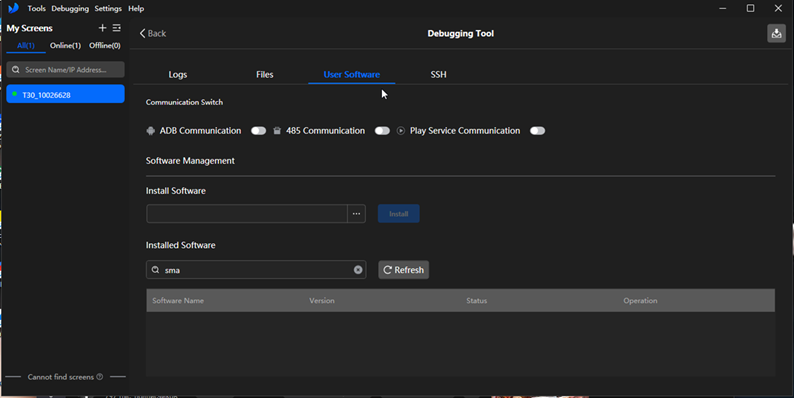Switch to the SSH tab
The height and width of the screenshot is (398, 794).
(x=439, y=74)
